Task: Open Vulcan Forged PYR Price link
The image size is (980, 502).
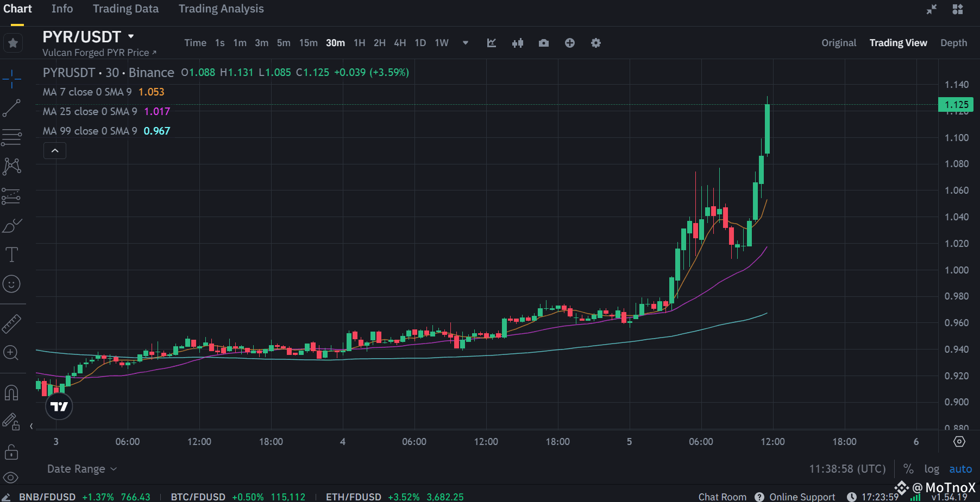Action: pyautogui.click(x=99, y=53)
